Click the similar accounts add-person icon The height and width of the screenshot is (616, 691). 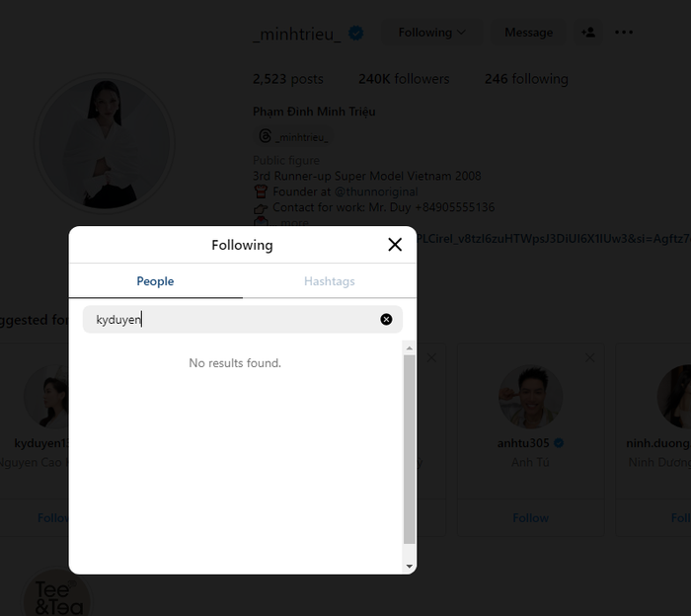click(588, 33)
